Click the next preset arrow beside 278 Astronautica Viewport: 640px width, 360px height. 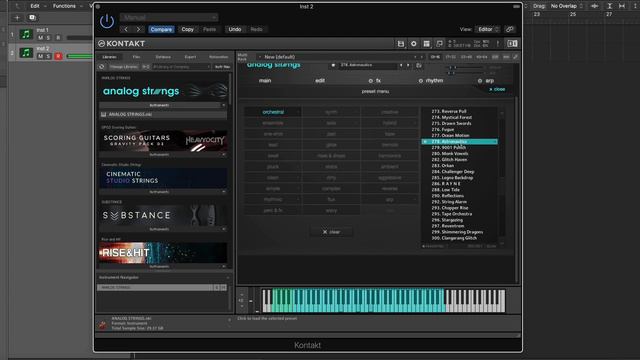pos(408,65)
